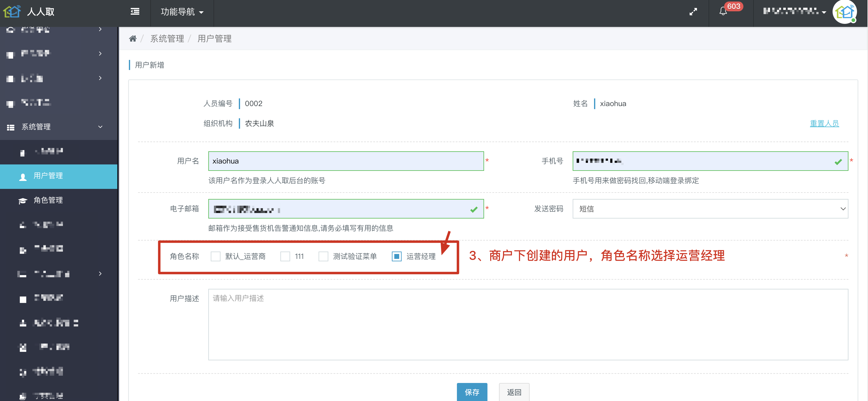Click the round user avatar image

[845, 12]
